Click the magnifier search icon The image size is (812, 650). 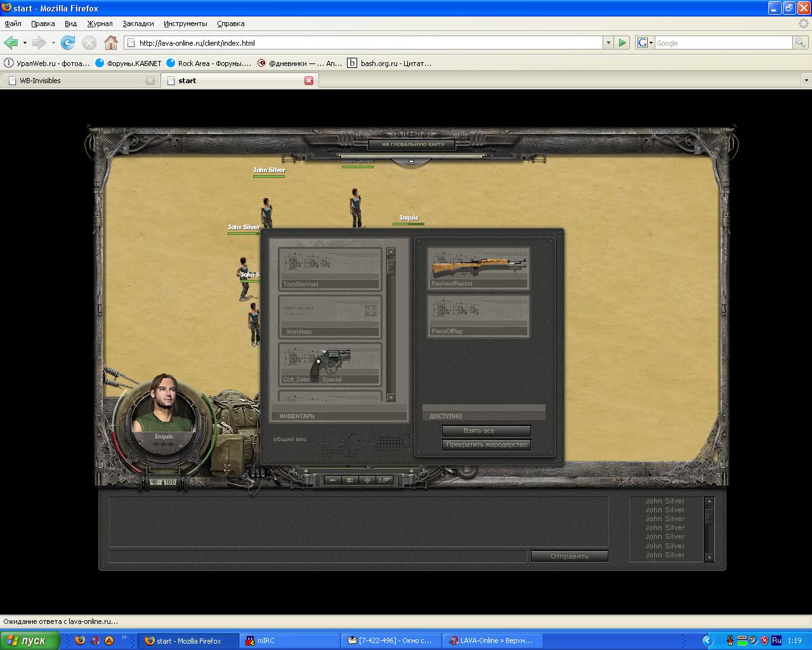[801, 43]
